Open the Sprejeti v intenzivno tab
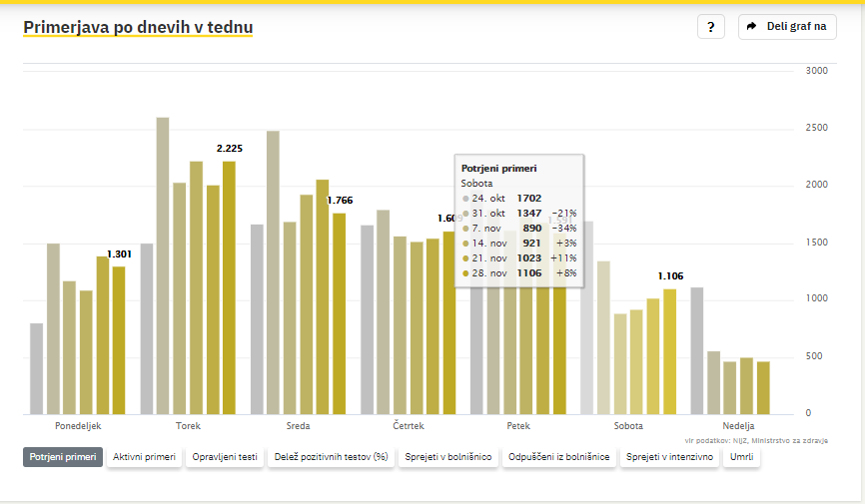 point(669,457)
